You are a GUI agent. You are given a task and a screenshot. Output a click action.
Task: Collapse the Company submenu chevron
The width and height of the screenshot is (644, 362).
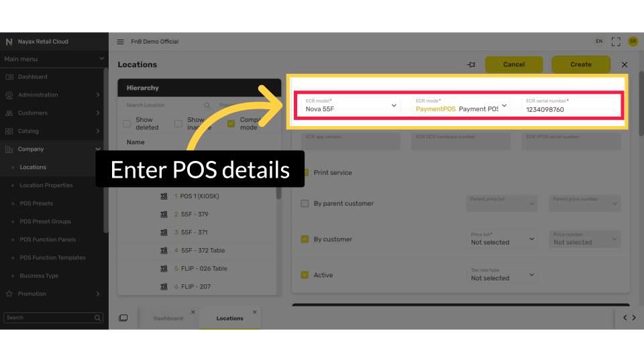tap(98, 149)
